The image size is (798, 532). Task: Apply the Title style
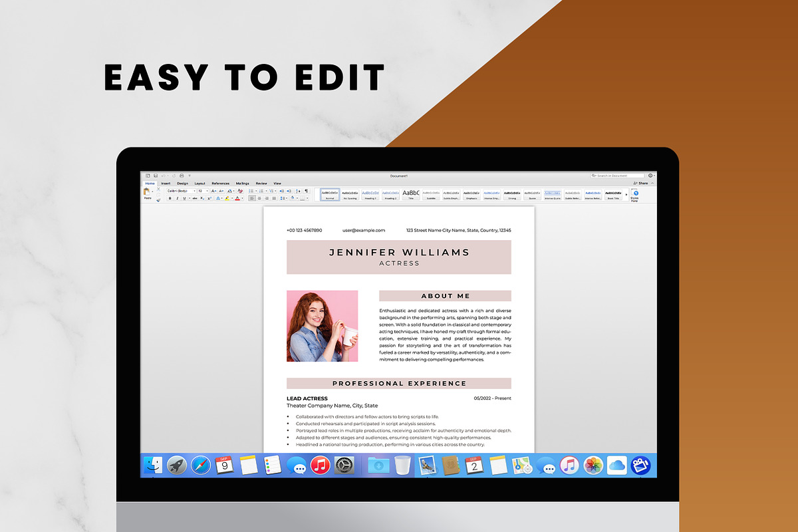410,194
